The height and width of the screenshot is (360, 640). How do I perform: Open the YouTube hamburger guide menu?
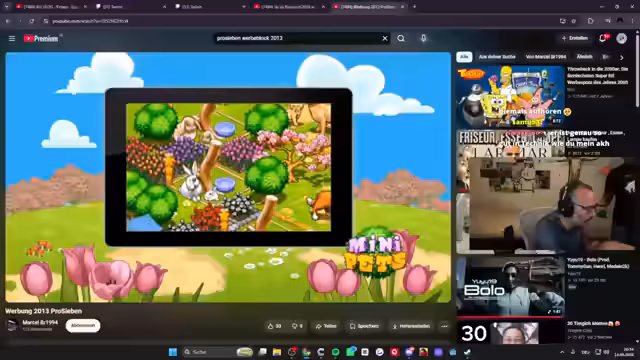click(x=12, y=38)
